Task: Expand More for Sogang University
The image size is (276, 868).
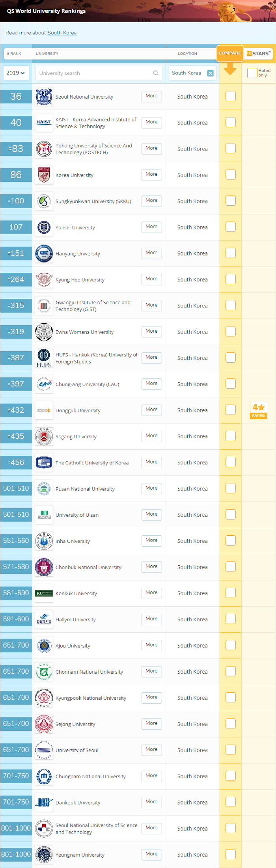Action: pos(151,436)
